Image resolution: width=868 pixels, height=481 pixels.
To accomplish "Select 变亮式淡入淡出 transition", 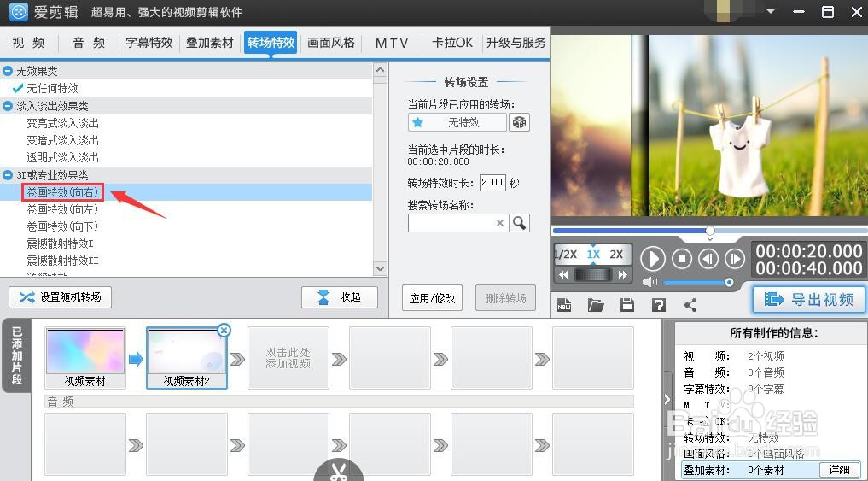I will pyautogui.click(x=62, y=123).
